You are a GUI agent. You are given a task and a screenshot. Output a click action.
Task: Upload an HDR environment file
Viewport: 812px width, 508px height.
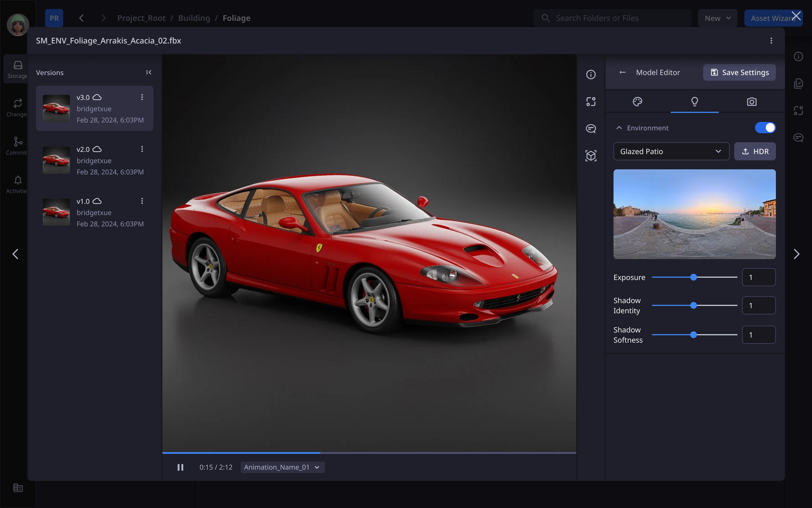point(755,151)
